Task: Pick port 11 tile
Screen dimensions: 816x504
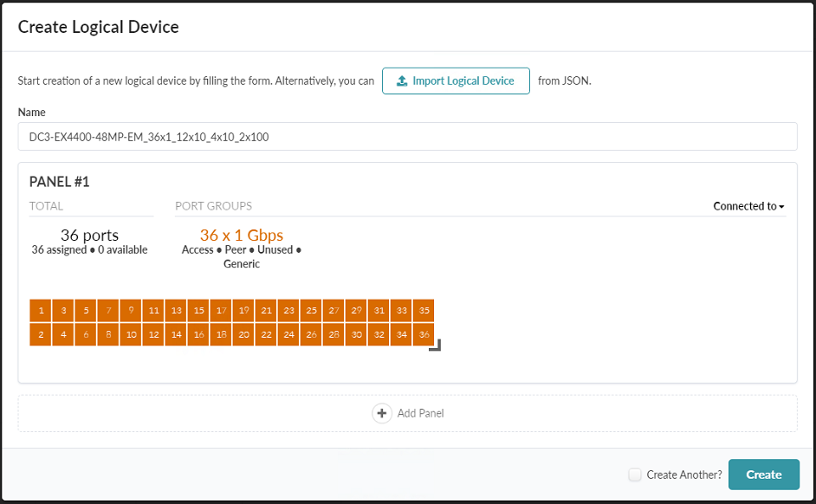Action: (x=153, y=311)
